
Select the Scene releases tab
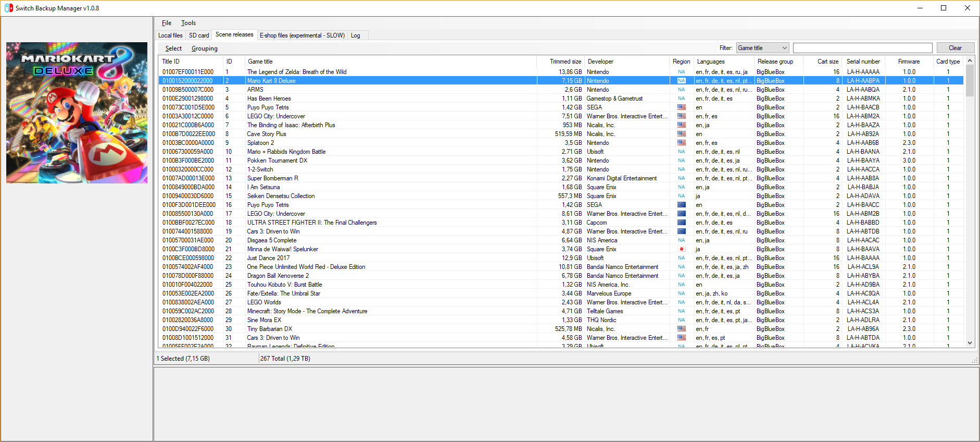click(234, 34)
